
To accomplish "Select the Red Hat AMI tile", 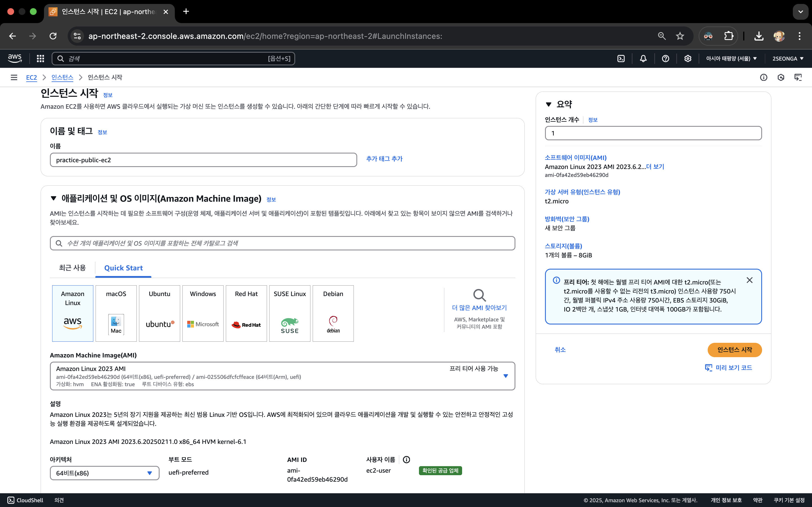I will (246, 313).
